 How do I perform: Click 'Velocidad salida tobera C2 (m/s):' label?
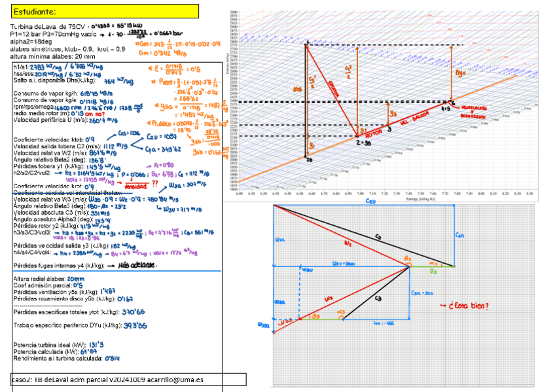pyautogui.click(x=58, y=147)
